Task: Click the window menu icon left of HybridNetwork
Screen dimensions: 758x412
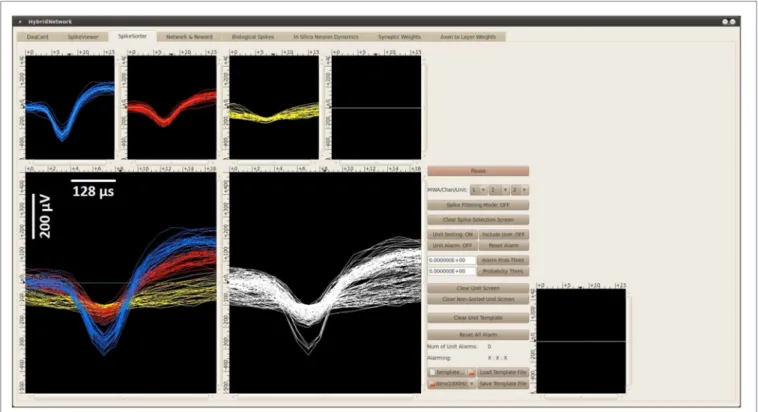Action: 20,22
